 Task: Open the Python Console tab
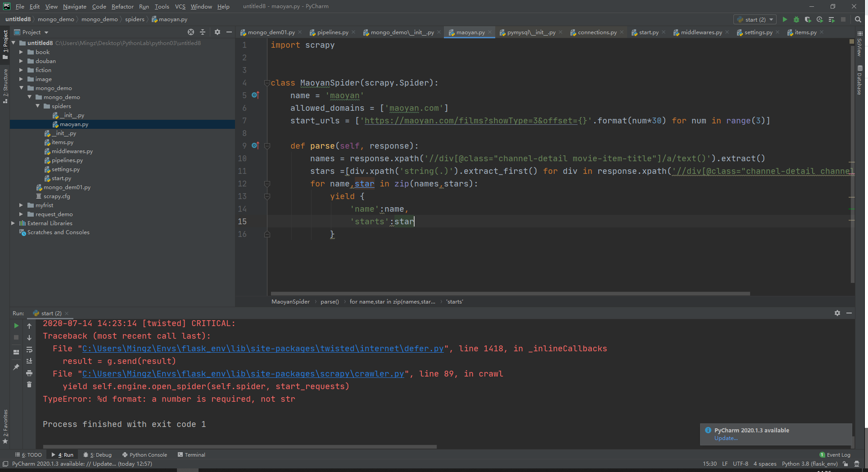(x=145, y=455)
